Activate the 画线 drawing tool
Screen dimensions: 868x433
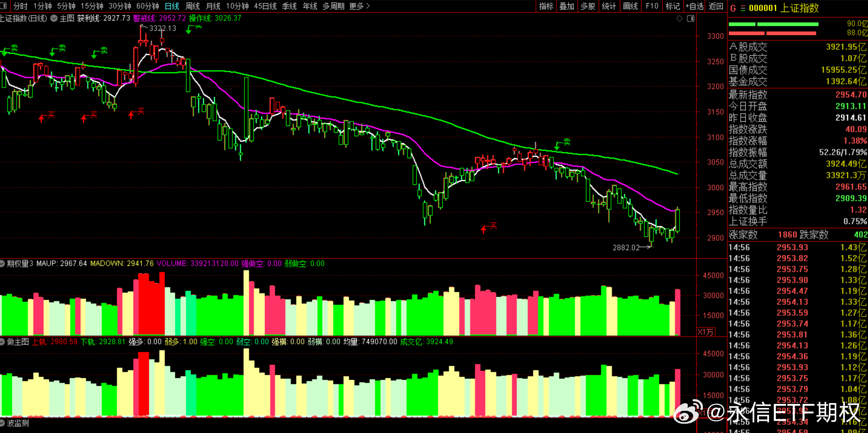coord(631,6)
